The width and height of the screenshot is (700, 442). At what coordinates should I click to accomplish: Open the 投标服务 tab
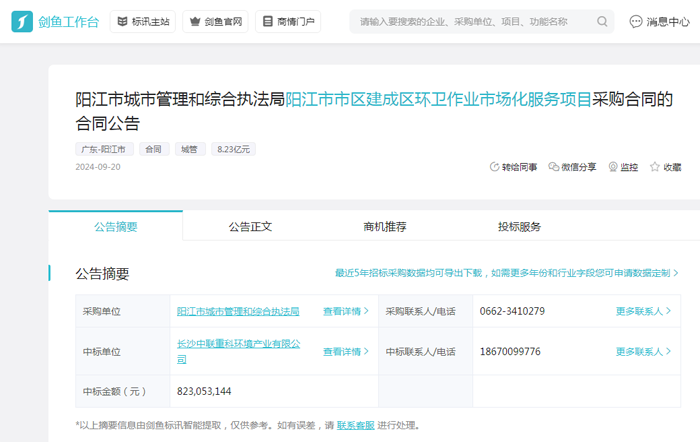click(519, 227)
